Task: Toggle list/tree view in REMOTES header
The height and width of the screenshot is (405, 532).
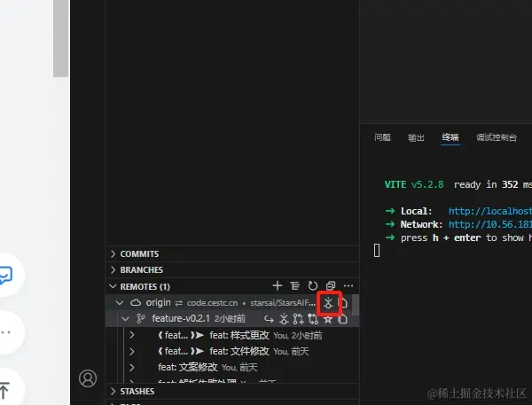Action: pos(295,285)
